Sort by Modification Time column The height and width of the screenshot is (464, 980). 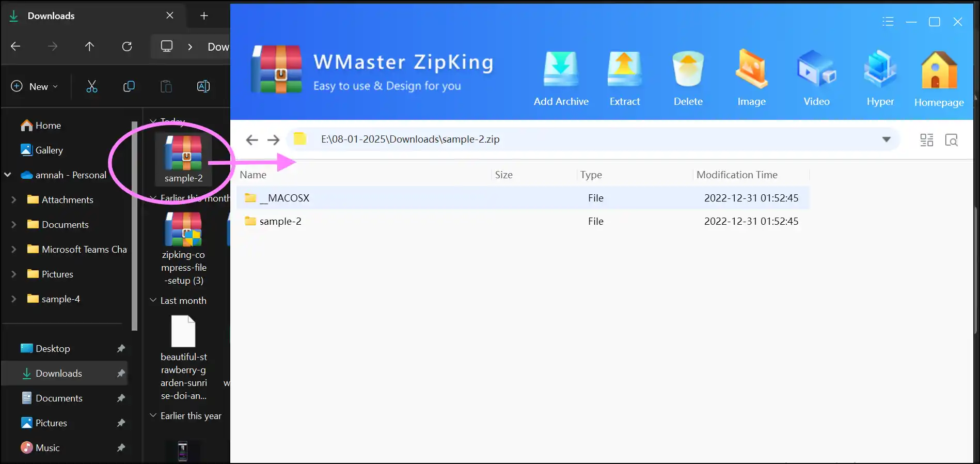click(737, 175)
